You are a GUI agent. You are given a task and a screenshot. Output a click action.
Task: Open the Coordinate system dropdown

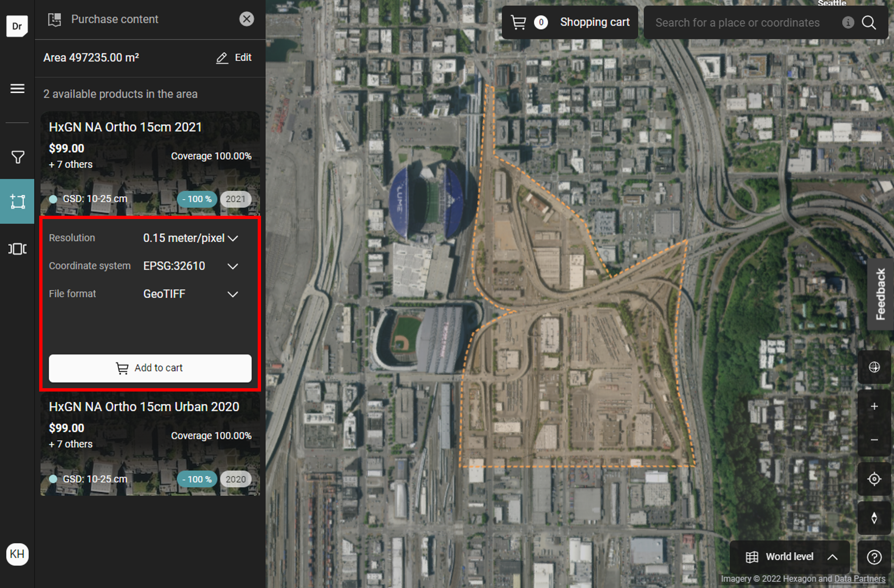(x=190, y=266)
